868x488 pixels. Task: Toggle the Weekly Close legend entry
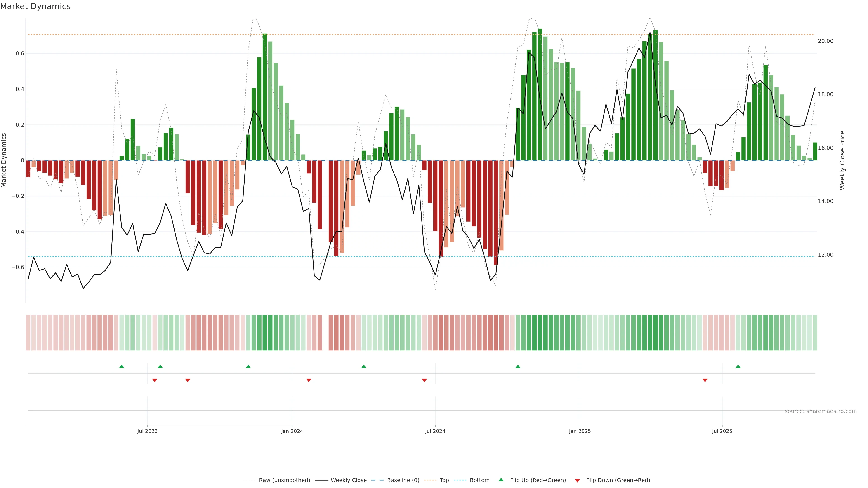click(348, 480)
